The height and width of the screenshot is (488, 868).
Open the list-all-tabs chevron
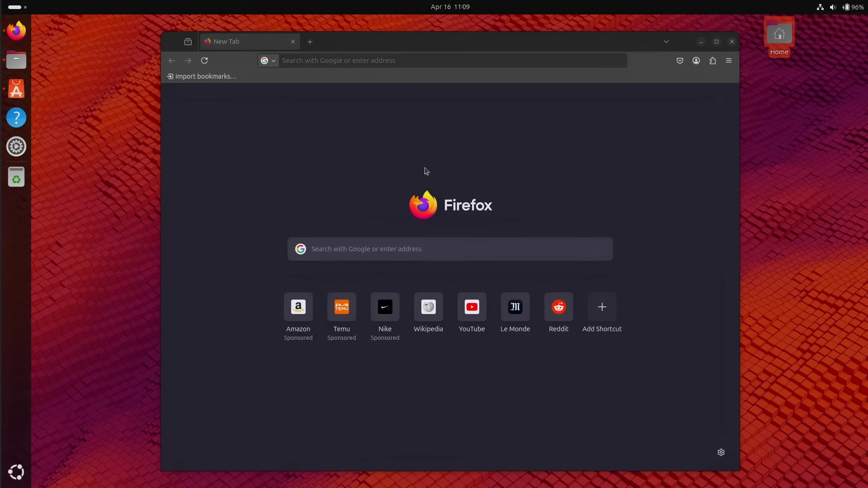point(666,41)
